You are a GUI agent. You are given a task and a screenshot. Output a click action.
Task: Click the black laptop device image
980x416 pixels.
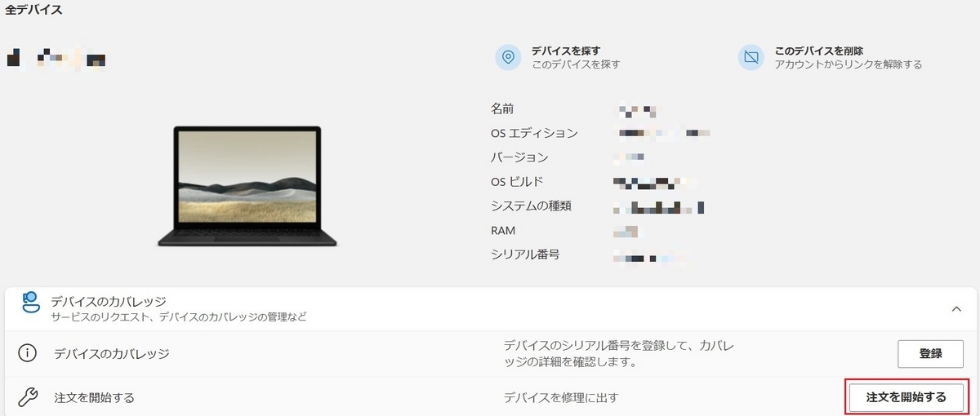point(247,186)
